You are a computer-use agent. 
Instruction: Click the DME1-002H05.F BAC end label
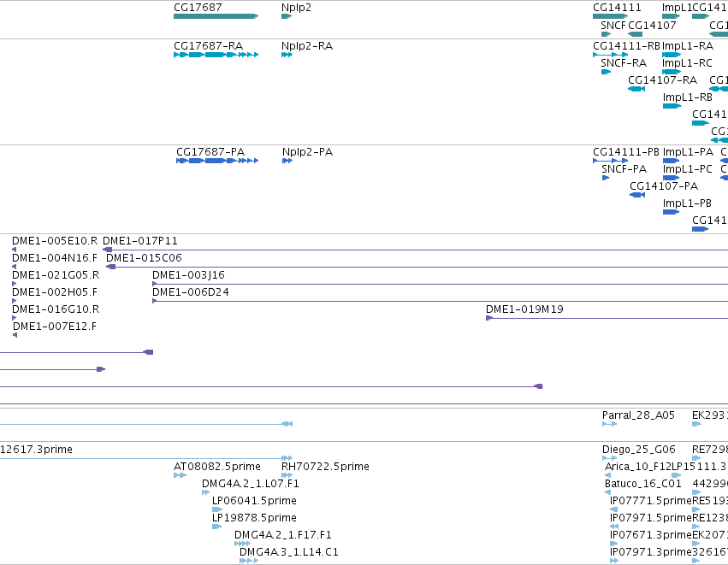tap(55, 292)
